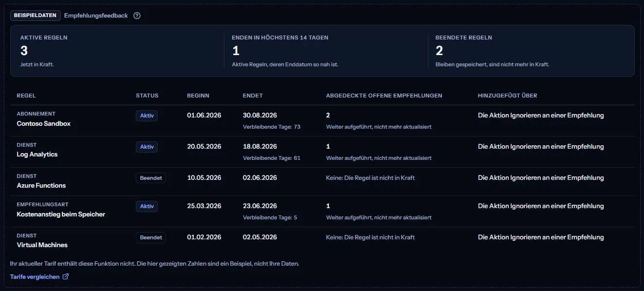Click the Aktiv badge for Kostenanstieg beim Speicher
This screenshot has width=644, height=291.
(x=147, y=206)
